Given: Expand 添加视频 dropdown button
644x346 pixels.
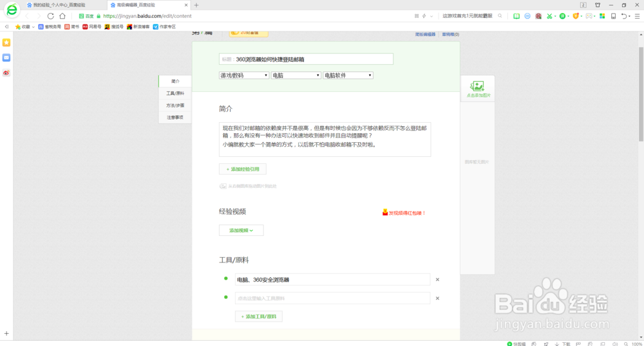Looking at the screenshot, I should 241,230.
